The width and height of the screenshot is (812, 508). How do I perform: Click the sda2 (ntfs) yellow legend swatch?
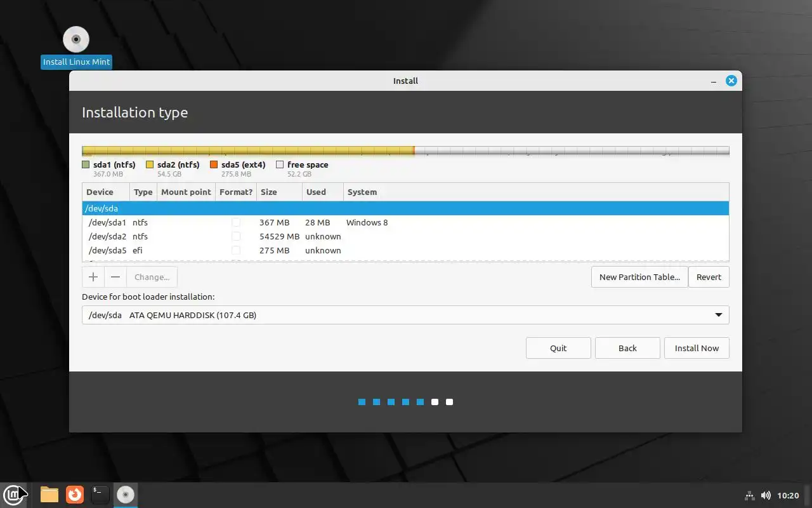(x=150, y=164)
